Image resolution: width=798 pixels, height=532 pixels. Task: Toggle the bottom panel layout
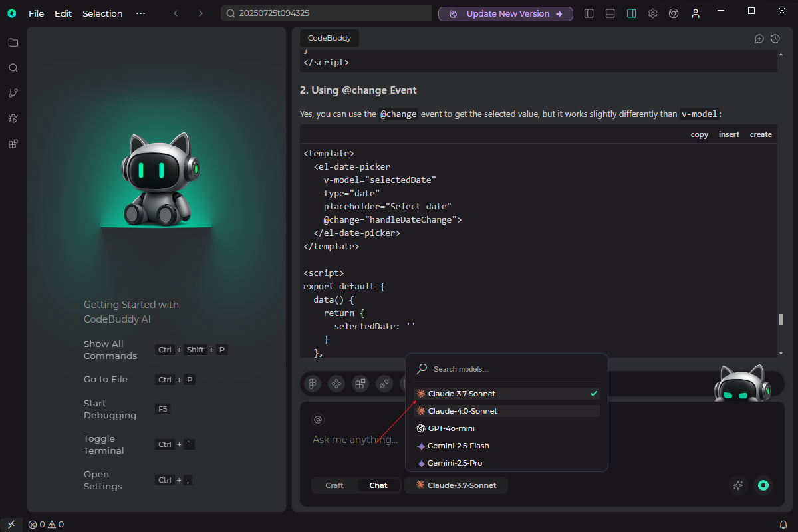pos(610,13)
